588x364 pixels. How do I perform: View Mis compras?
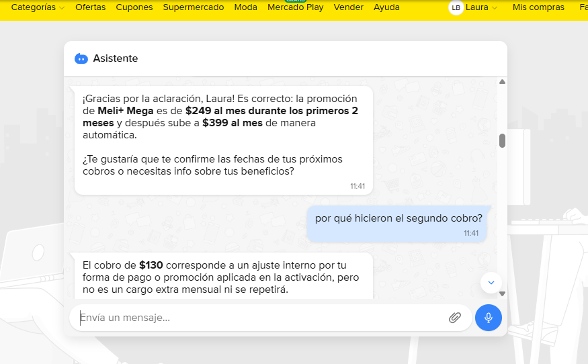point(538,7)
